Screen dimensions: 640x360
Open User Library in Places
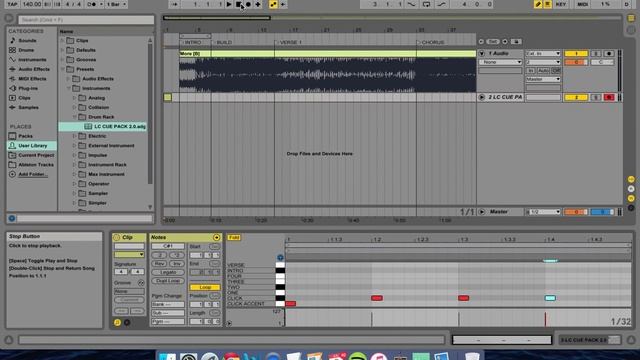pos(33,145)
